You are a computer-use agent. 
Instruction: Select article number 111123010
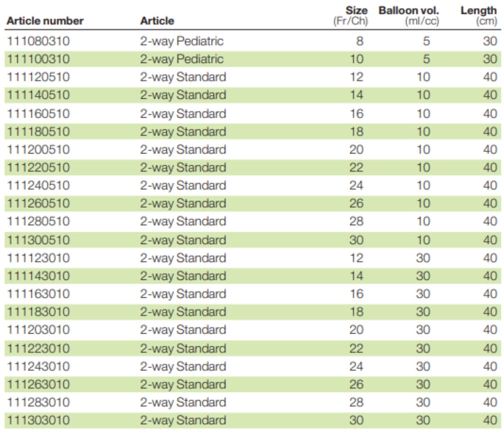38,258
